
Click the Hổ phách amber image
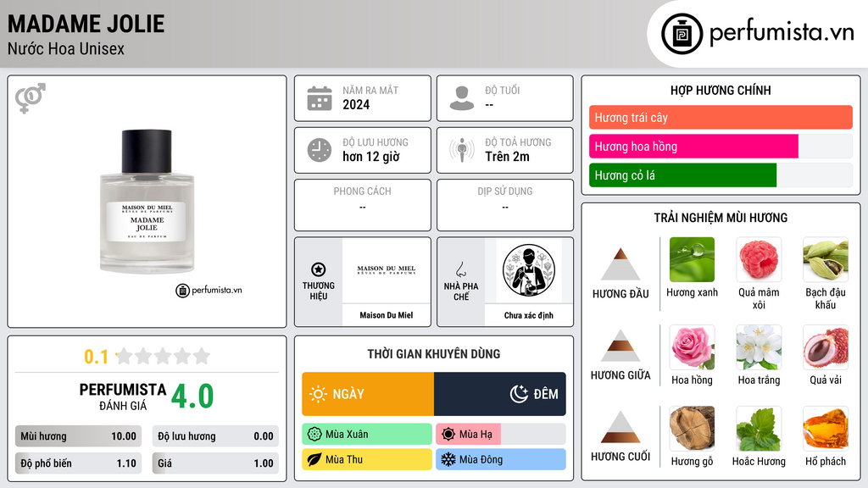click(x=826, y=429)
